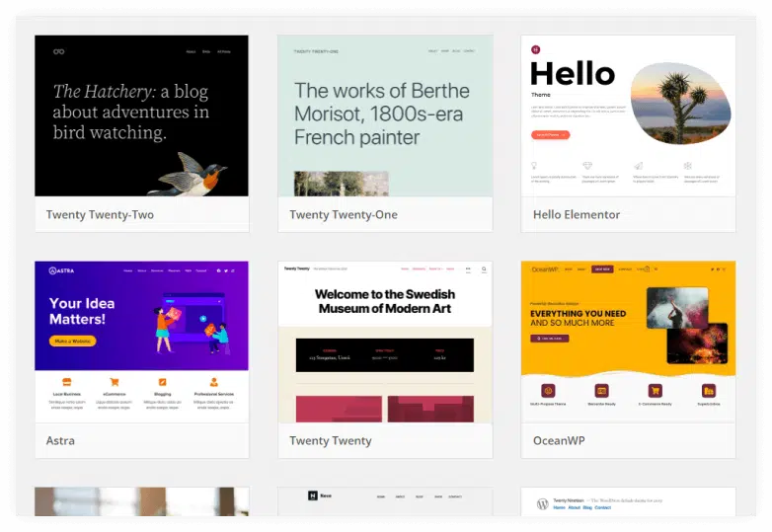Click the paper plane icon in Hello preview
Screen dimensions: 772x532
coord(638,166)
